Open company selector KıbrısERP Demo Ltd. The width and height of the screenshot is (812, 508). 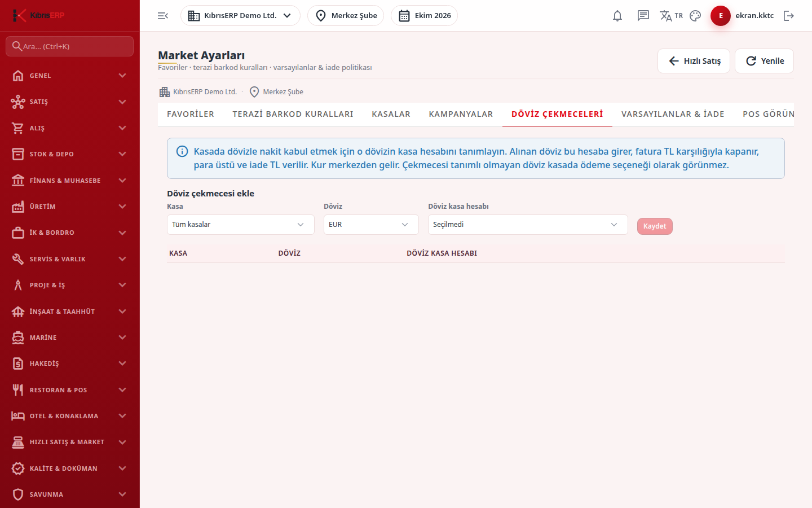(240, 16)
